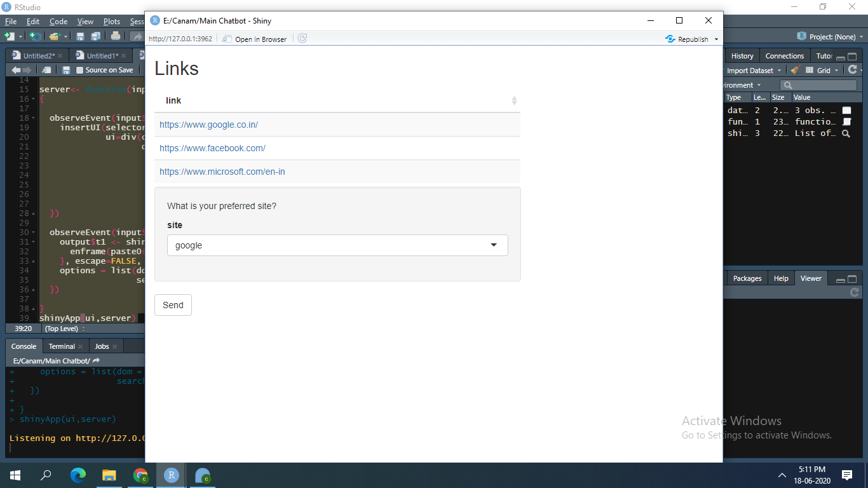Open Google Chrome from the taskbar

click(140, 475)
